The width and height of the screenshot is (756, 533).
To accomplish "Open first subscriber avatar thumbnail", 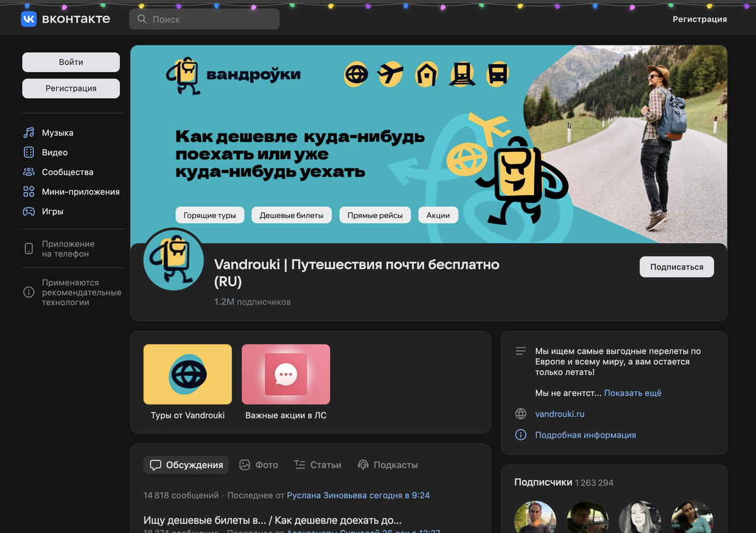I will click(535, 517).
